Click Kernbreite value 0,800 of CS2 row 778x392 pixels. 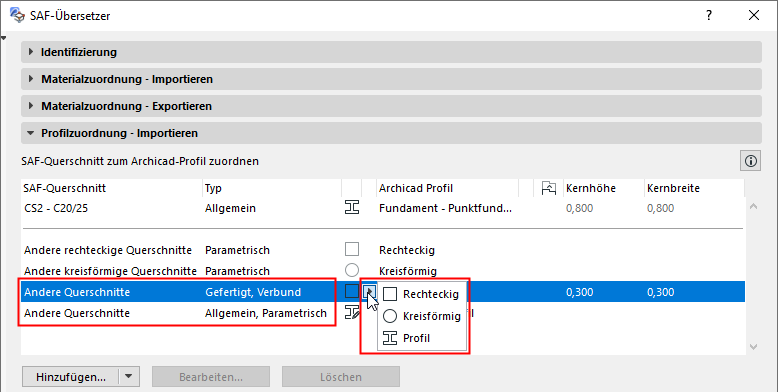point(660,208)
